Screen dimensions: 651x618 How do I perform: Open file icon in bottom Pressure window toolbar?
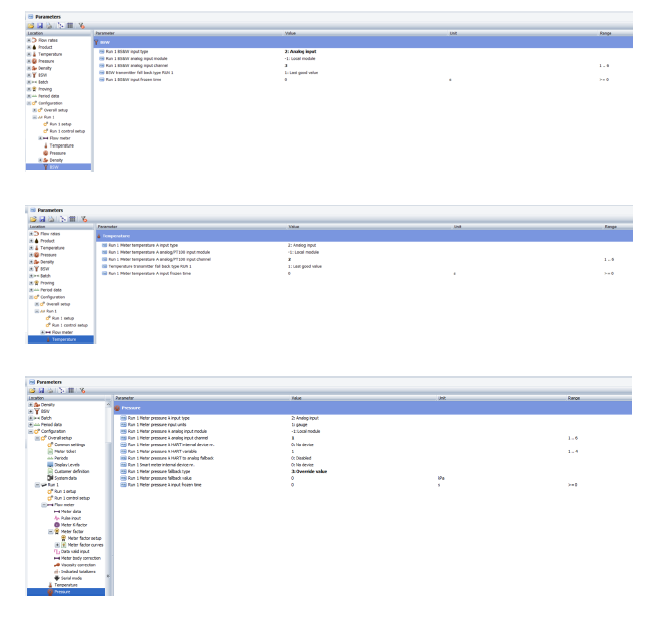32,391
